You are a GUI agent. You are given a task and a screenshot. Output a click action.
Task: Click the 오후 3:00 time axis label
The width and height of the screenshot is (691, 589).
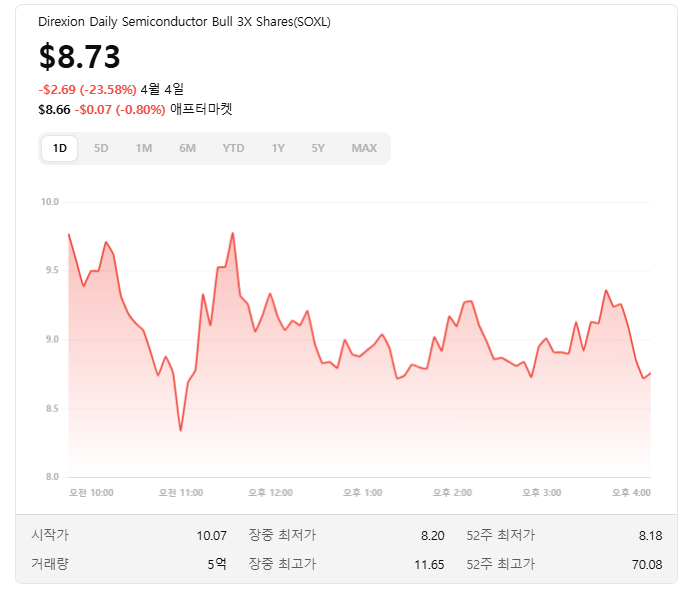(x=542, y=493)
